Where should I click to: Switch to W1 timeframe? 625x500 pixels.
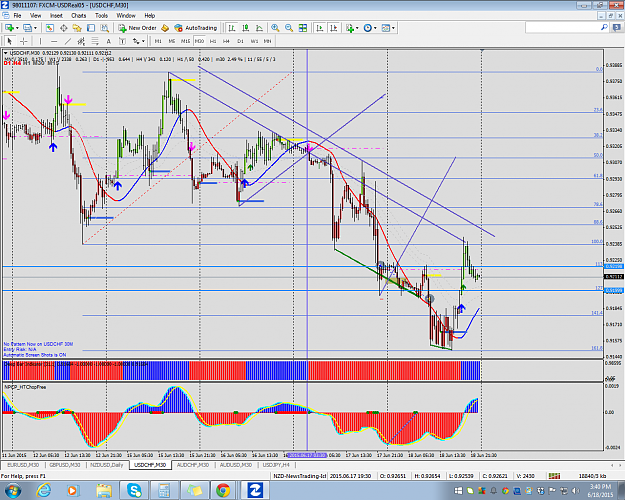254,41
